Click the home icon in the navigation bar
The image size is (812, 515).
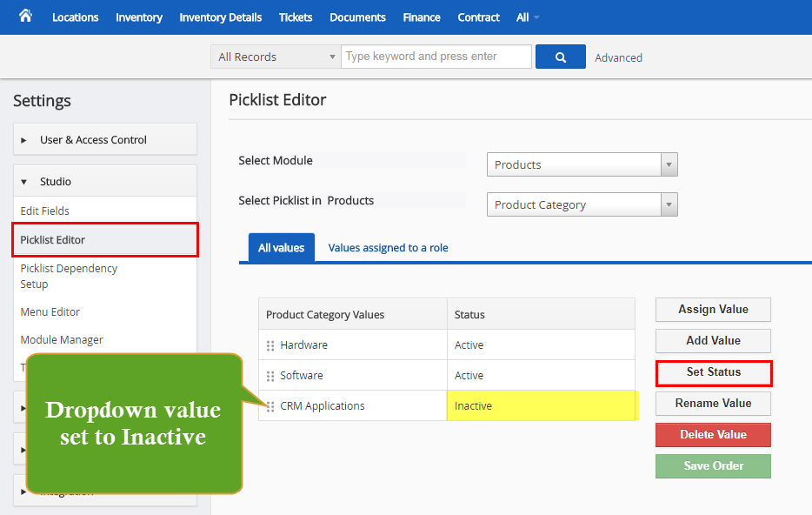pos(23,17)
